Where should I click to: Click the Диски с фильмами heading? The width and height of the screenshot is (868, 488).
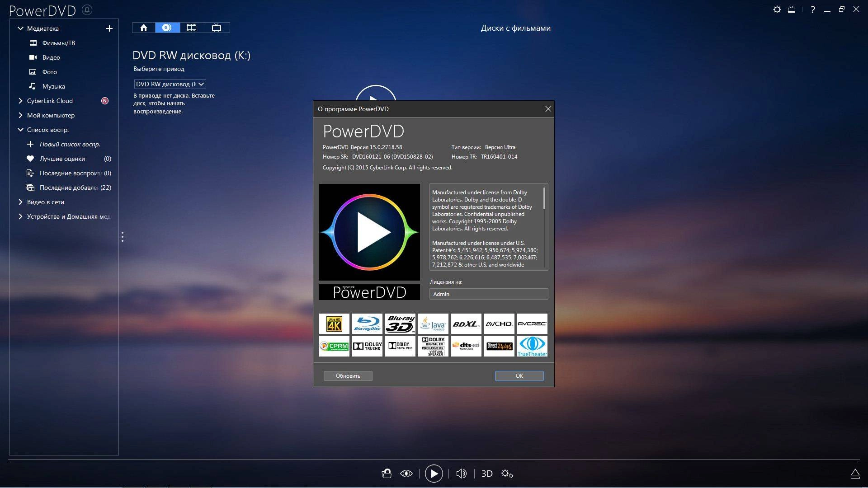515,28
